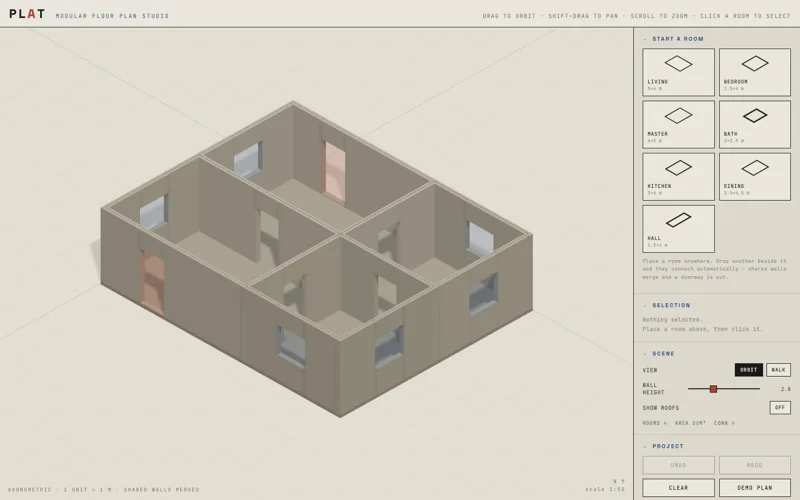Pick the Hall room card

pyautogui.click(x=678, y=229)
